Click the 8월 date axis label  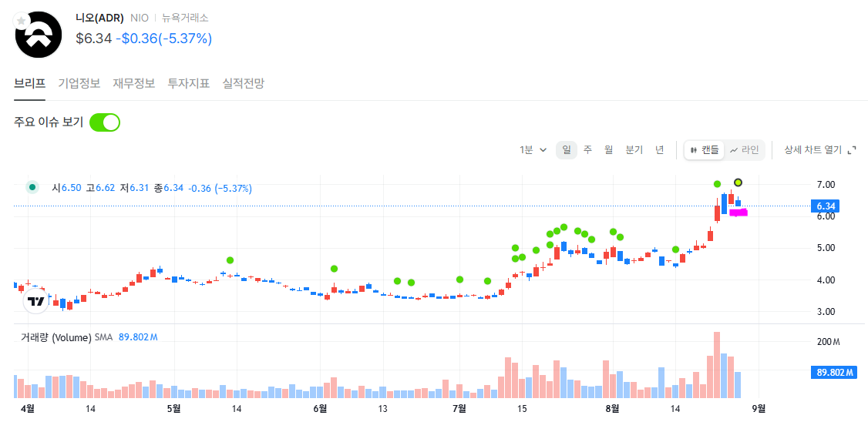[x=612, y=409]
